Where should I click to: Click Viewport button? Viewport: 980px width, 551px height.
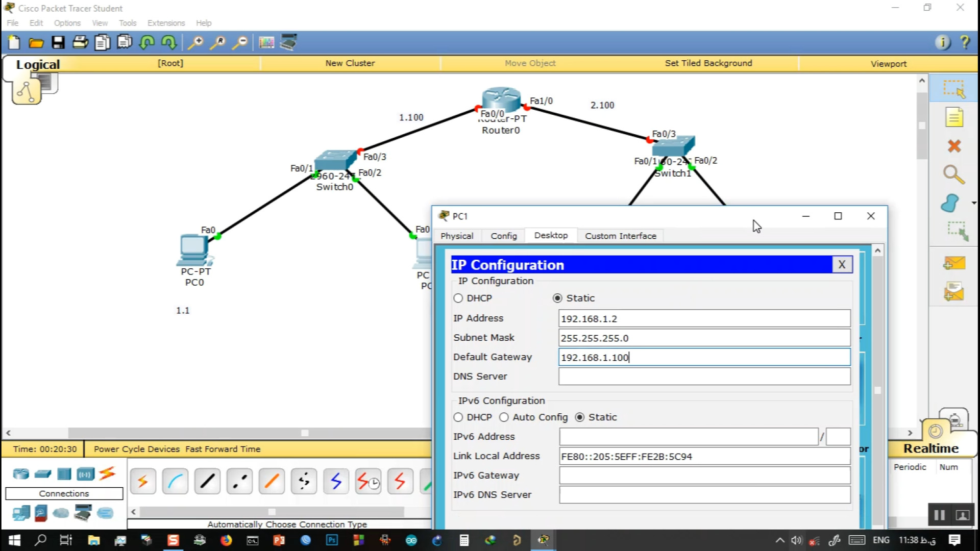point(889,64)
